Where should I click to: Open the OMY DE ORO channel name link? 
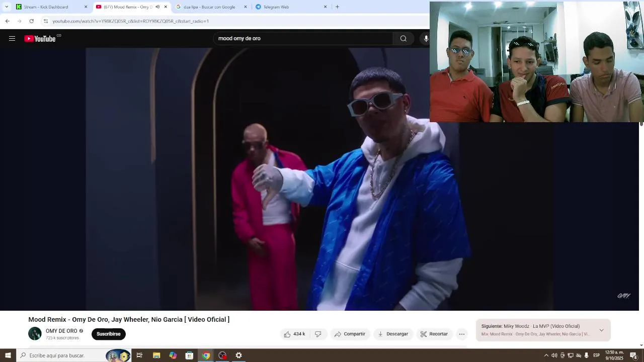tap(61, 331)
